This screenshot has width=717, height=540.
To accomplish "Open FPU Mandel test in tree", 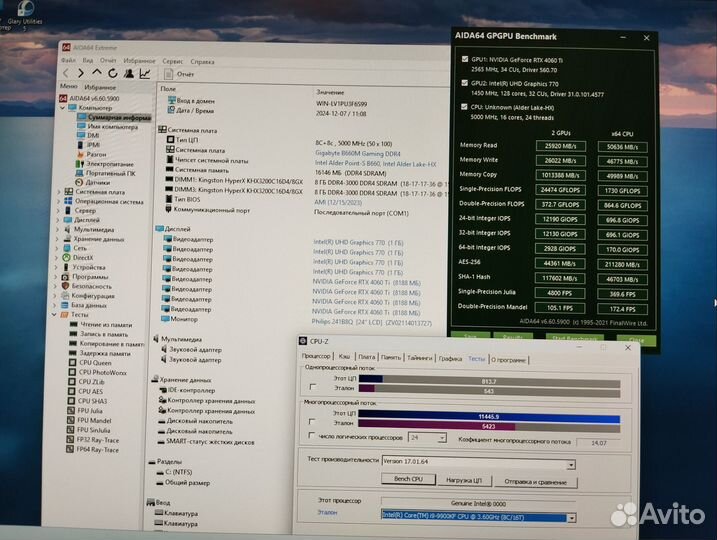I will coord(94,421).
